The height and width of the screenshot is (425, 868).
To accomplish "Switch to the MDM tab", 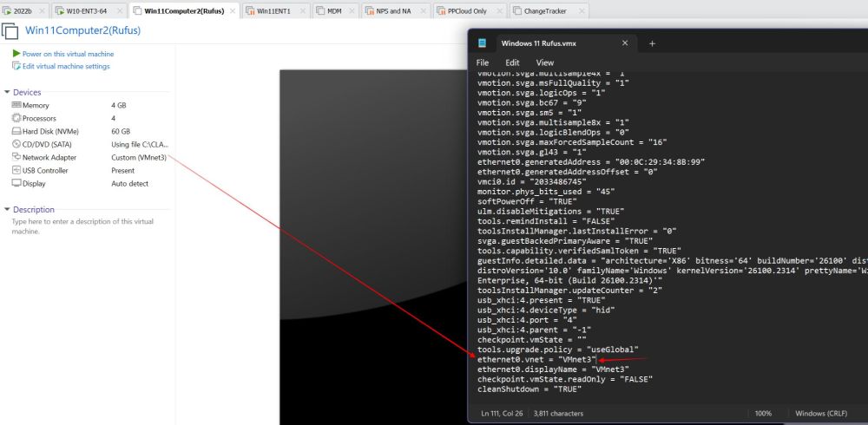I will pyautogui.click(x=334, y=11).
